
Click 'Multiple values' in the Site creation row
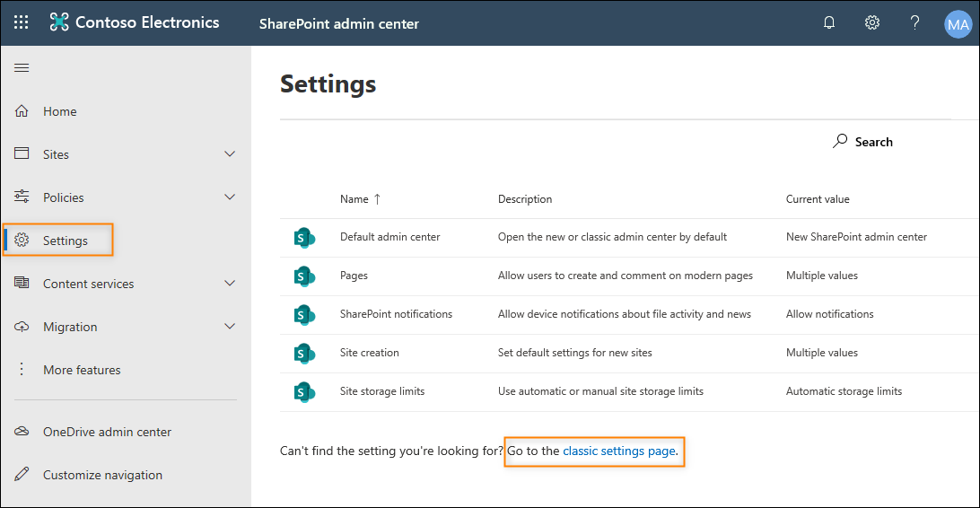(x=822, y=353)
